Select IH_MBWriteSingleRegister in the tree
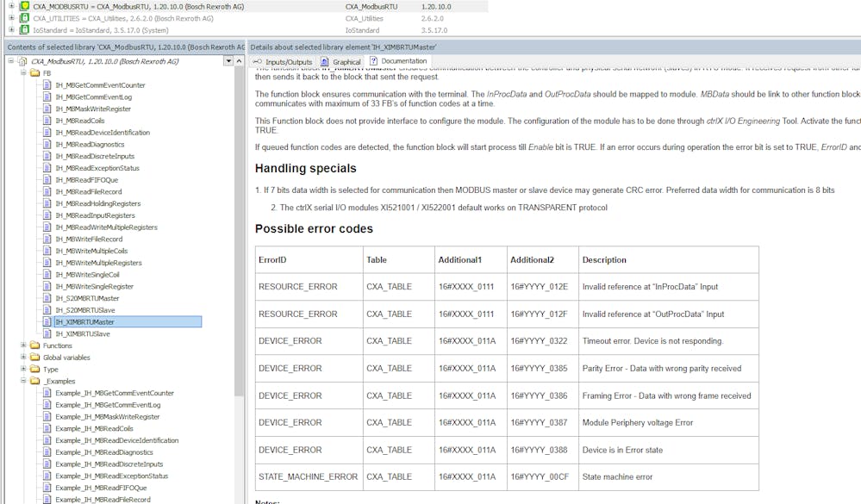The width and height of the screenshot is (861, 504). [x=94, y=286]
